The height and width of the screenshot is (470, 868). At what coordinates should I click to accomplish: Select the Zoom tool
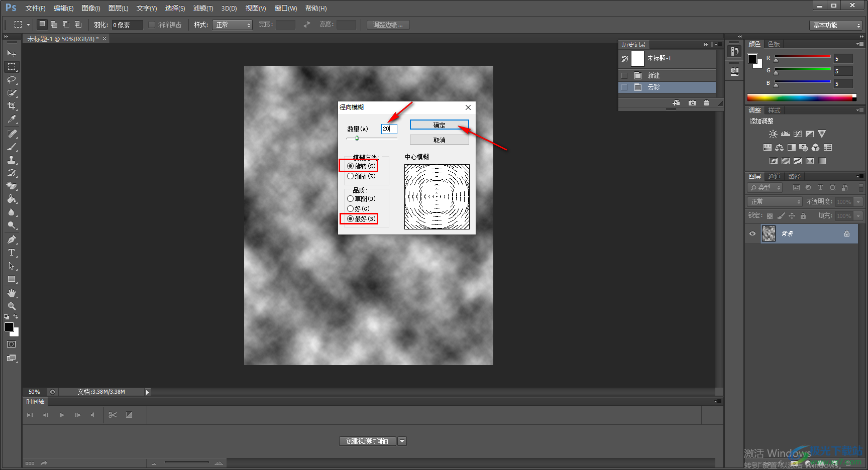click(x=12, y=306)
